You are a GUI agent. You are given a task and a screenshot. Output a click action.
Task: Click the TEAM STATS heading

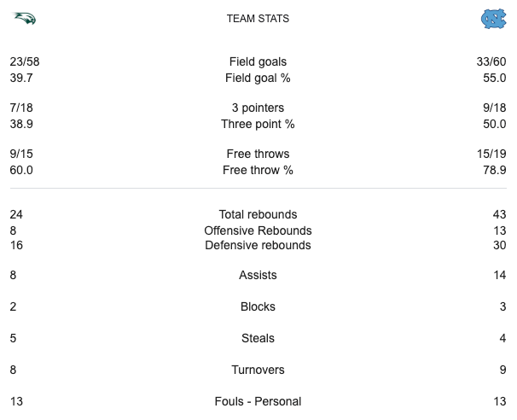[x=258, y=19]
